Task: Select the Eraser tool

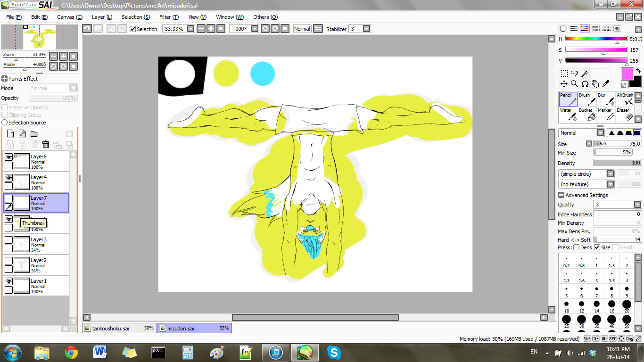Action: 624,114
